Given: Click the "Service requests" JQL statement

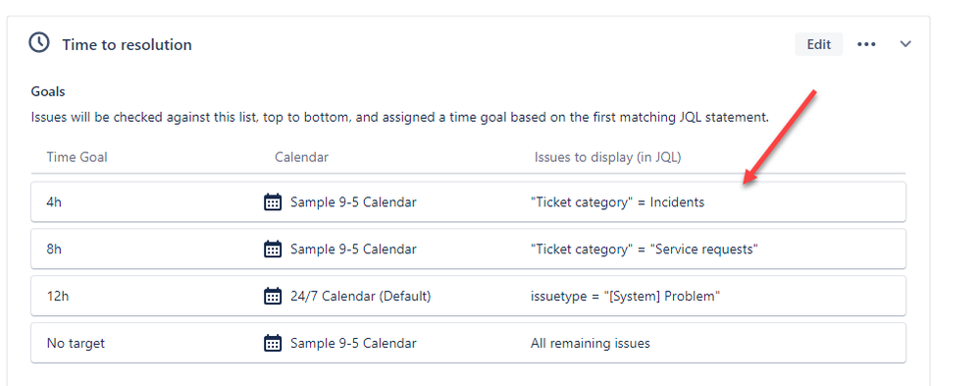Looking at the screenshot, I should coord(645,249).
